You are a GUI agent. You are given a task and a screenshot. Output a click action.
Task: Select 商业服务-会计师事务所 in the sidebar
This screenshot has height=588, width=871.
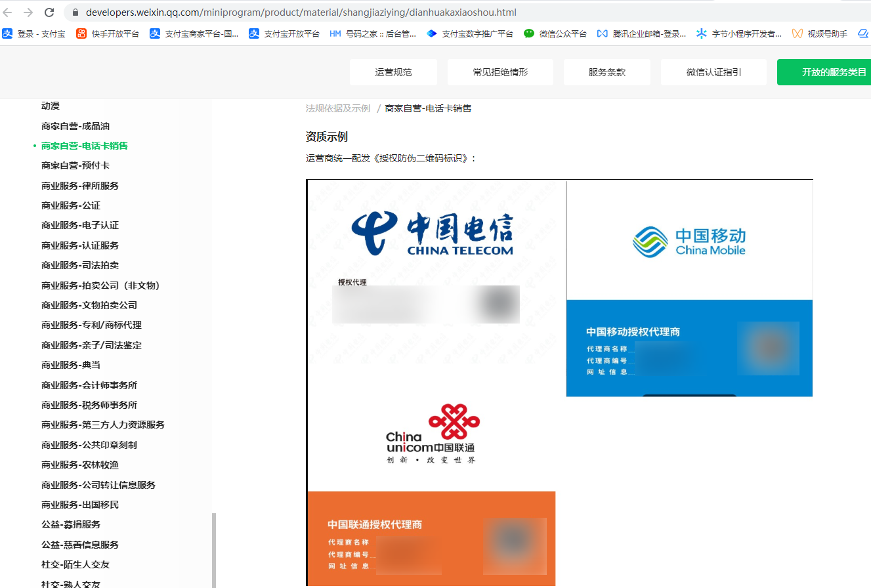(x=89, y=385)
